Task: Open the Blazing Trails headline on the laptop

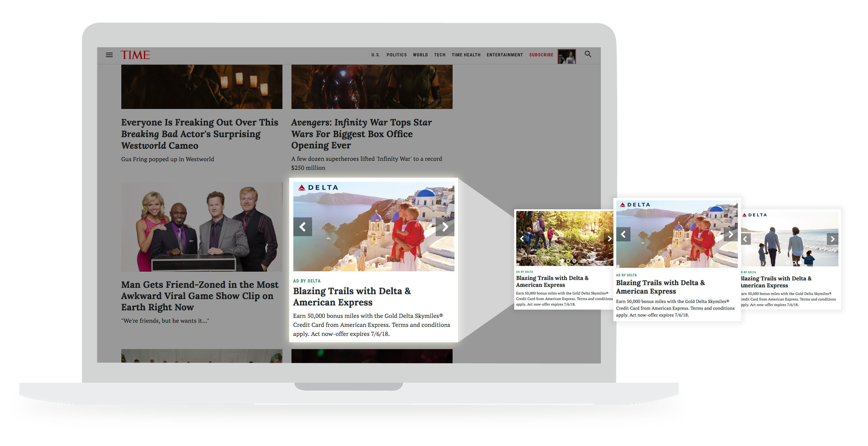Action: (x=352, y=296)
